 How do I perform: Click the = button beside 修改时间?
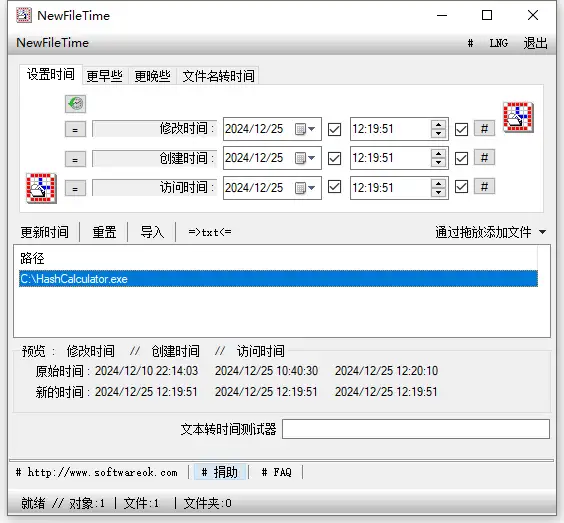75,129
